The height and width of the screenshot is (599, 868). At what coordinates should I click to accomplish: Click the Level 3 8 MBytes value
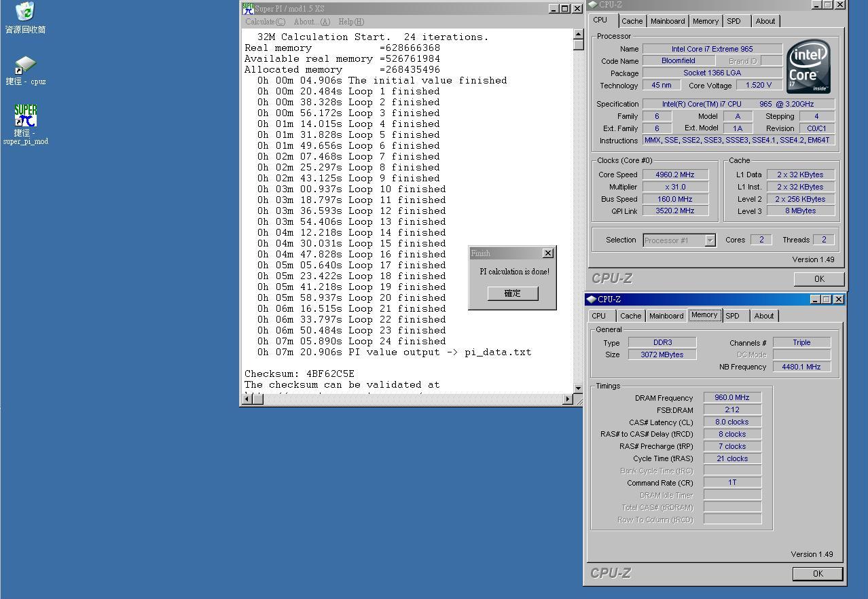[801, 211]
